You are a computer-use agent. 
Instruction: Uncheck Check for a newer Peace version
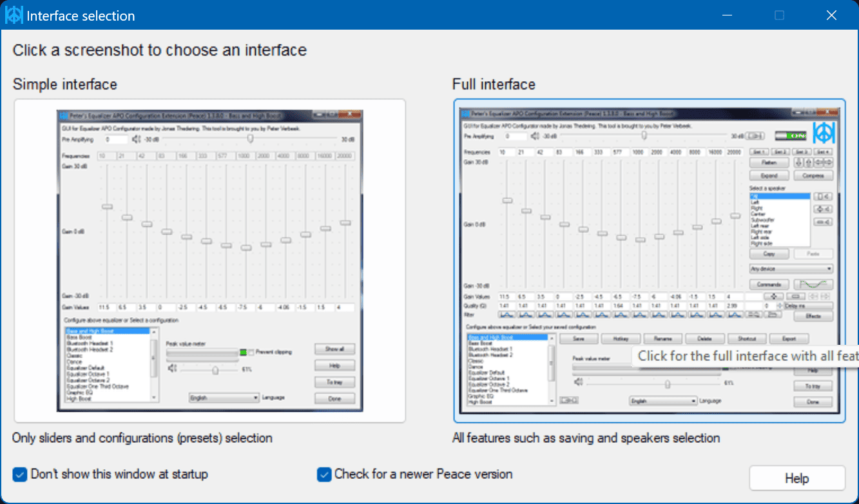pos(323,474)
